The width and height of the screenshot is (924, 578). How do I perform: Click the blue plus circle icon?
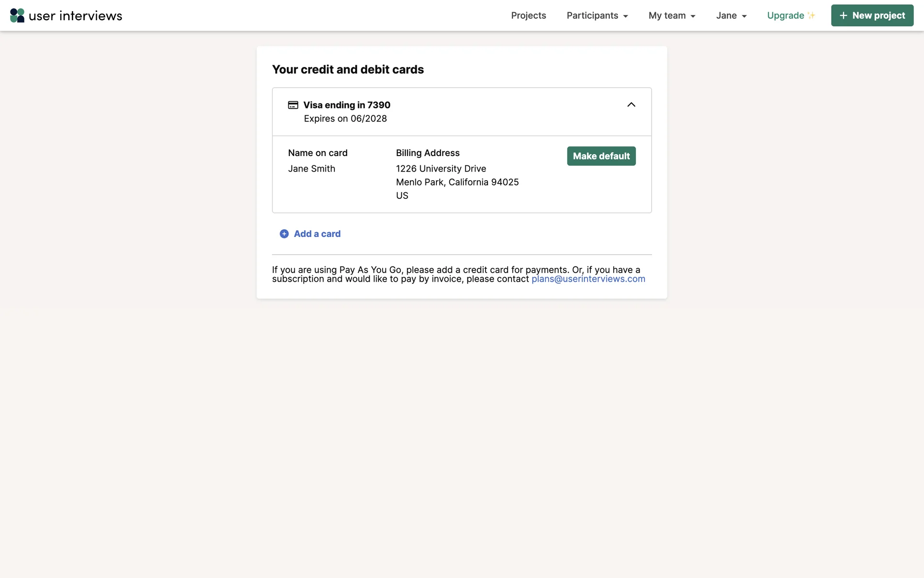[x=284, y=234]
